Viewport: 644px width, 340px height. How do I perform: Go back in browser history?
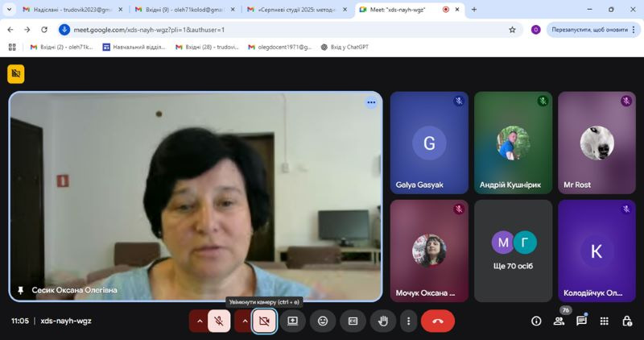pyautogui.click(x=10, y=30)
